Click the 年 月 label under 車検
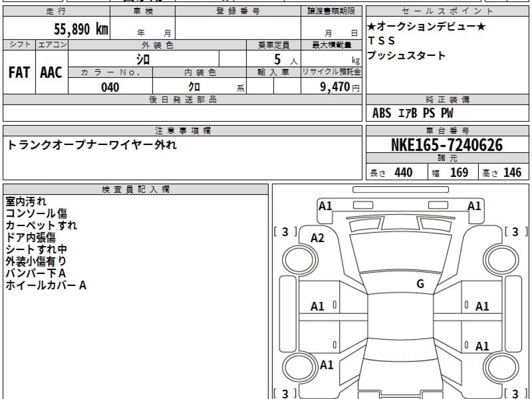 pos(154,33)
